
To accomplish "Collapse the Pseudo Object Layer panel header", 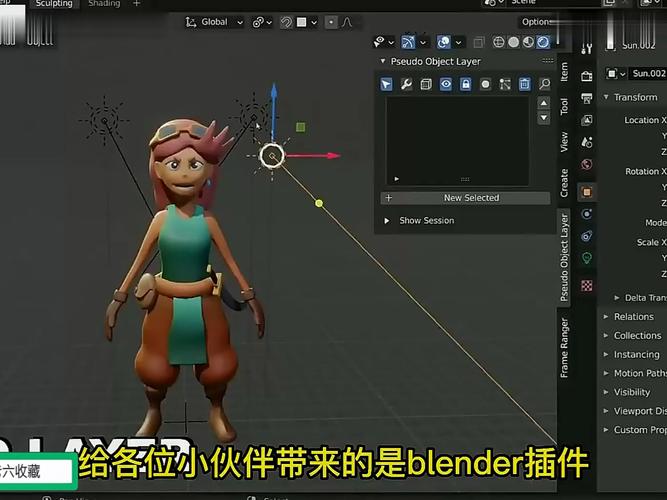I will (383, 61).
